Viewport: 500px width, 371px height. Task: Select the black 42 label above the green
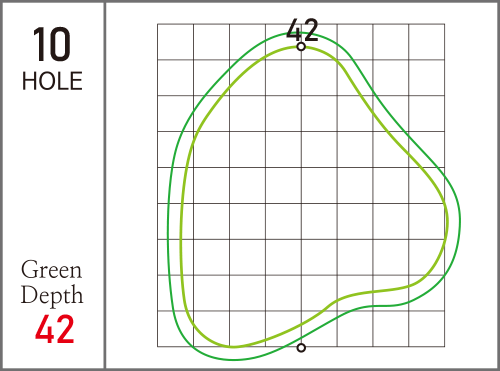pos(302,30)
